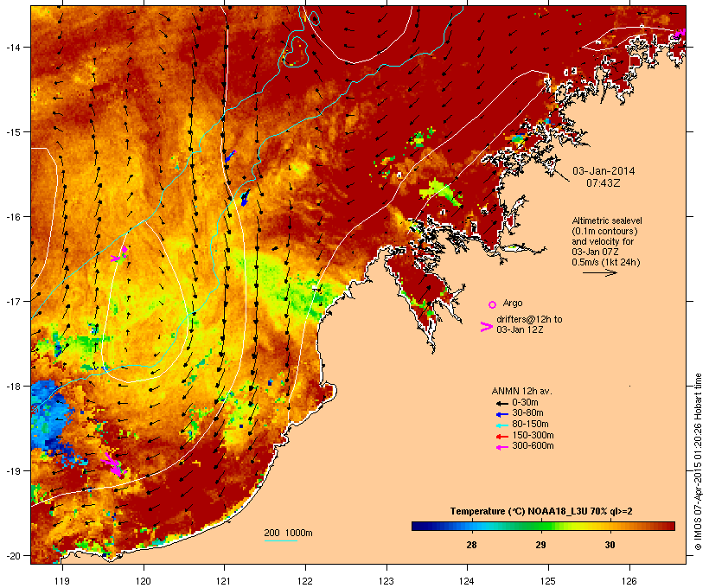This screenshot has height=588, width=709.
Task: Click the vertical IMOS copyright timestamp text
Action: click(699, 462)
